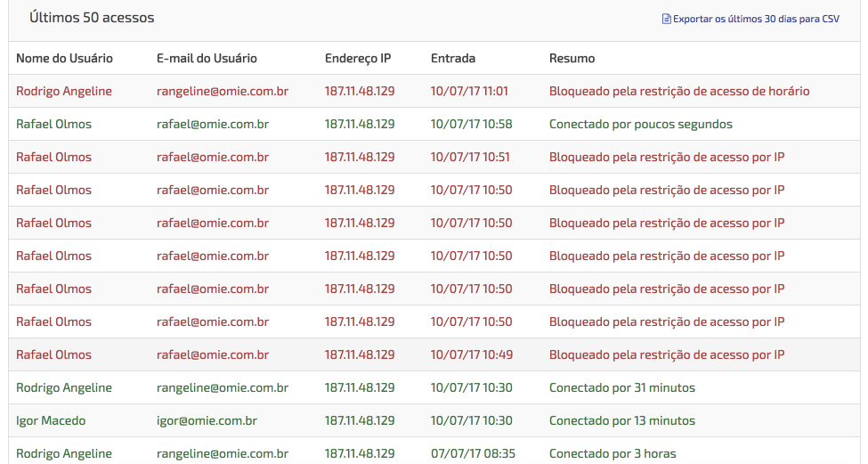868x464 pixels.
Task: Click the Conectado por 3 horas summary
Action: point(612,453)
